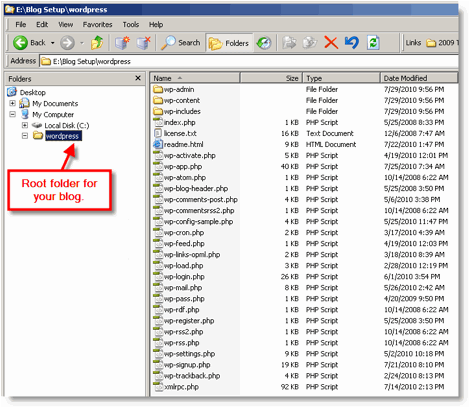This screenshot has width=470, height=408.
Task: Select wp-config-sample.php file icon
Action: [x=158, y=221]
